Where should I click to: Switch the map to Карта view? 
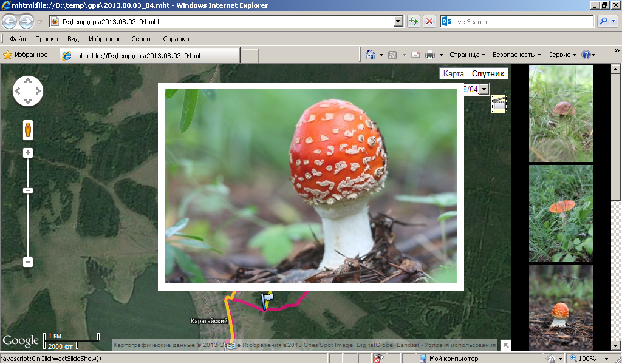[453, 73]
